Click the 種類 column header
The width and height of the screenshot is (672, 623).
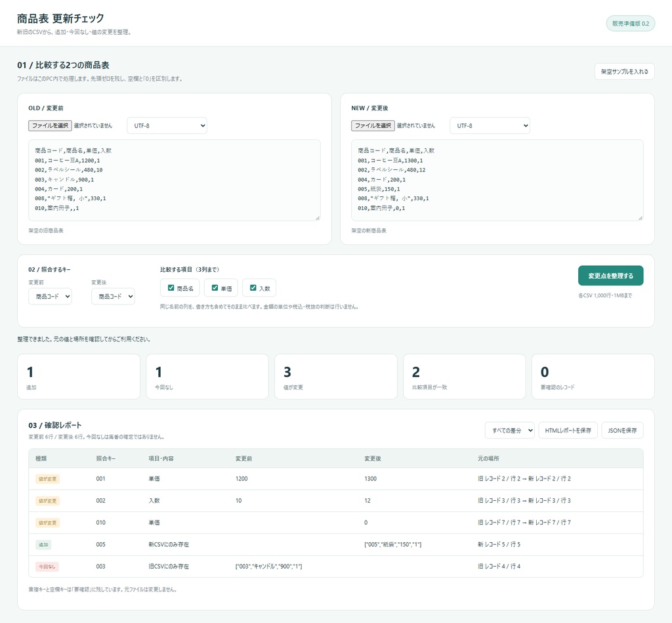pyautogui.click(x=41, y=459)
